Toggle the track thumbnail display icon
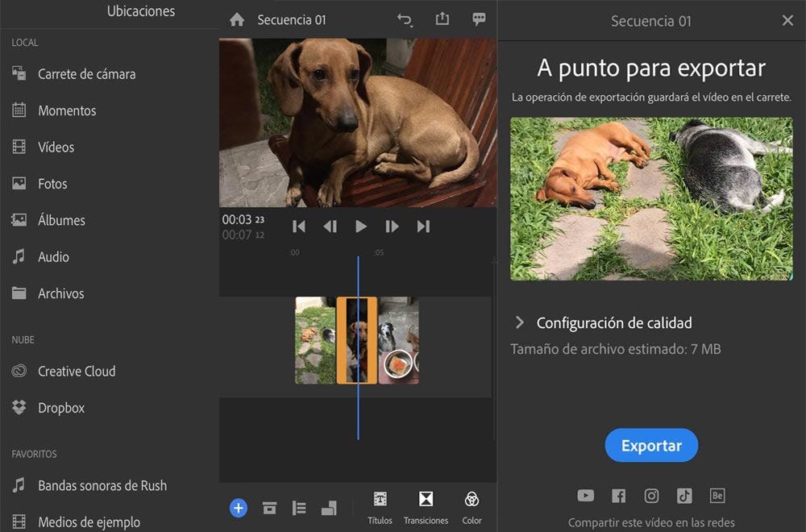Image resolution: width=806 pixels, height=532 pixels. coord(269,508)
